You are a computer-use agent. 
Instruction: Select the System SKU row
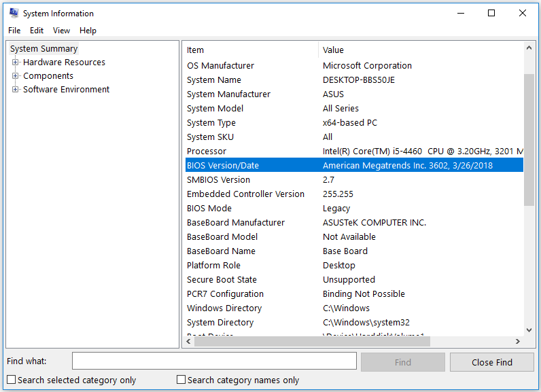tap(354, 137)
